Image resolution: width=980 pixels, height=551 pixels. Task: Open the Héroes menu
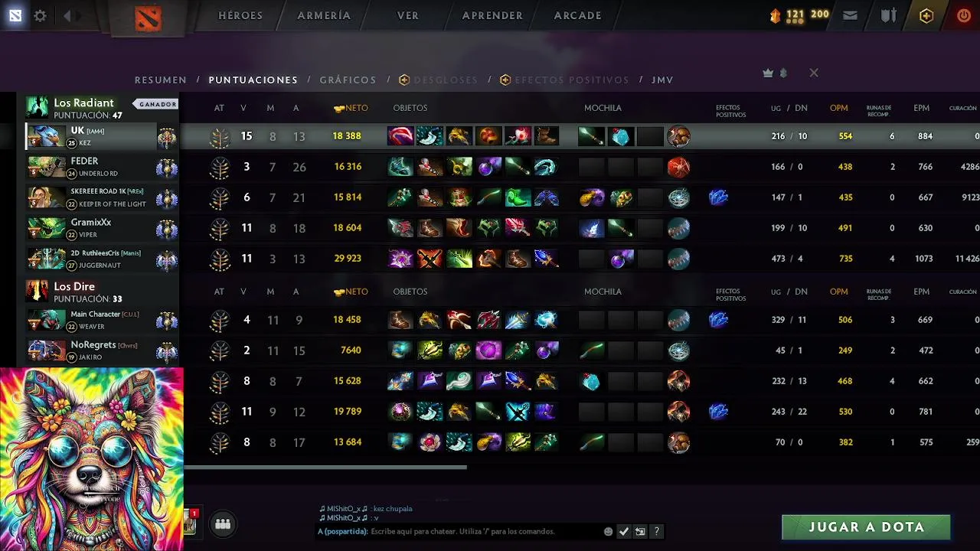(240, 15)
